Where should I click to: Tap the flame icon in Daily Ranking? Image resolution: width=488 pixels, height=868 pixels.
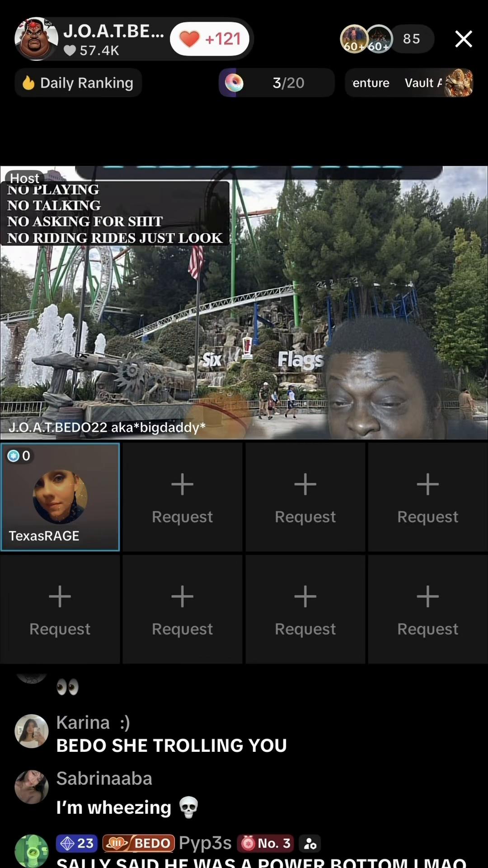[x=28, y=83]
